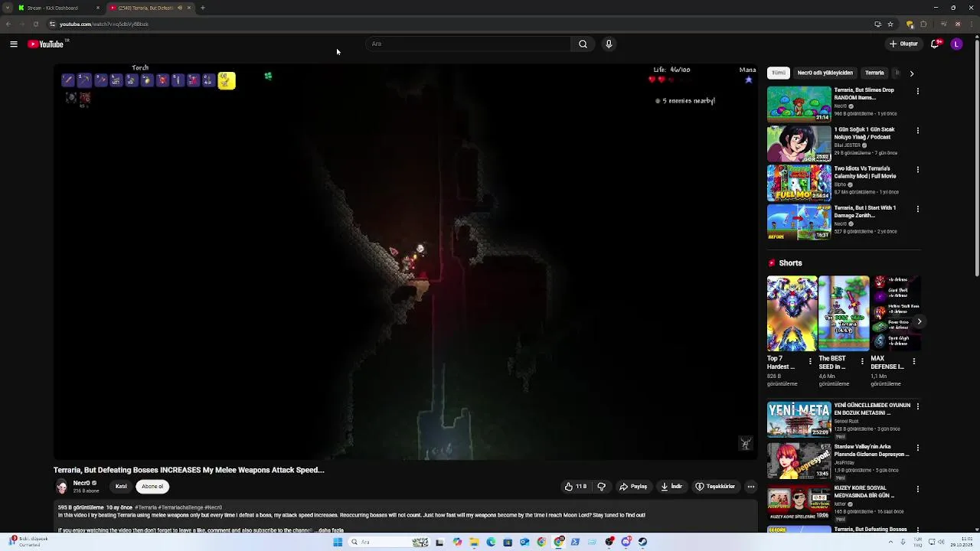The image size is (980, 551).
Task: Open options for 1 Gün Soğuk video
Action: pos(917,131)
